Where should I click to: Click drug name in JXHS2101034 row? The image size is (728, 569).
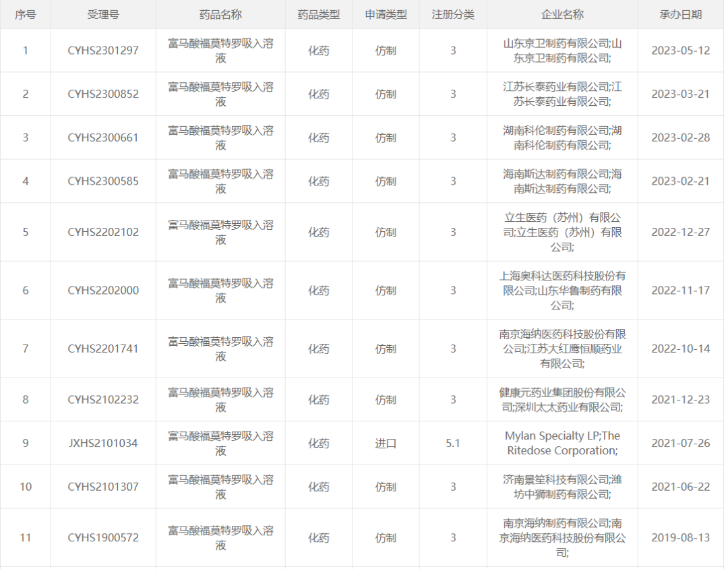(220, 444)
